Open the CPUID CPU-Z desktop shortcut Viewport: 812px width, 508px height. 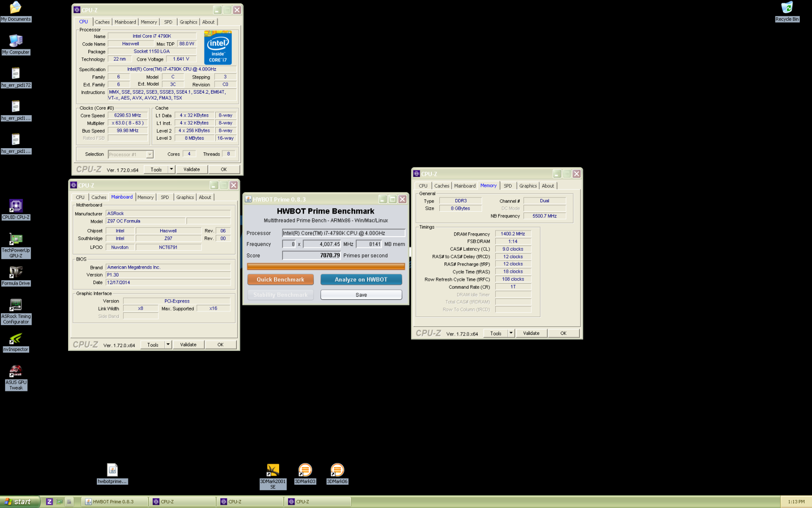tap(16, 210)
